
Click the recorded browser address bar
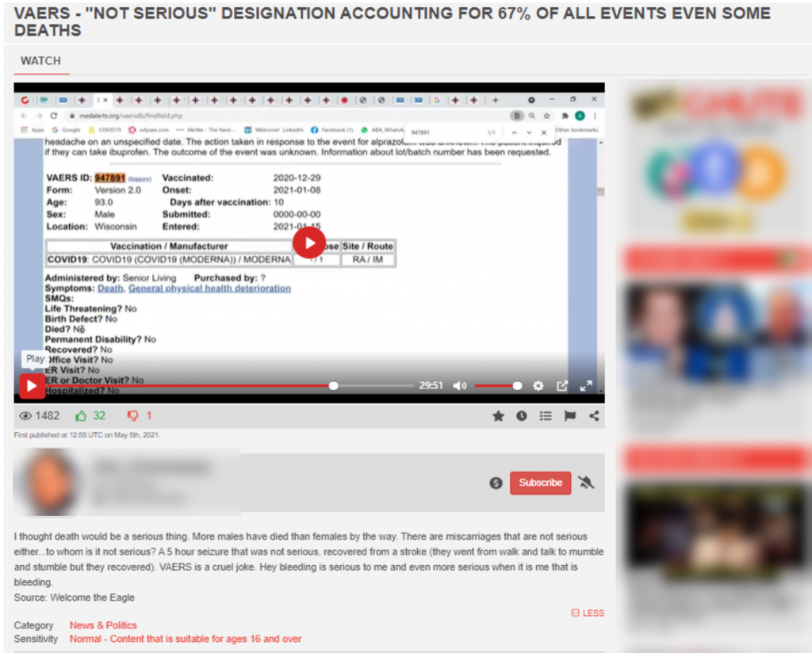(x=290, y=116)
